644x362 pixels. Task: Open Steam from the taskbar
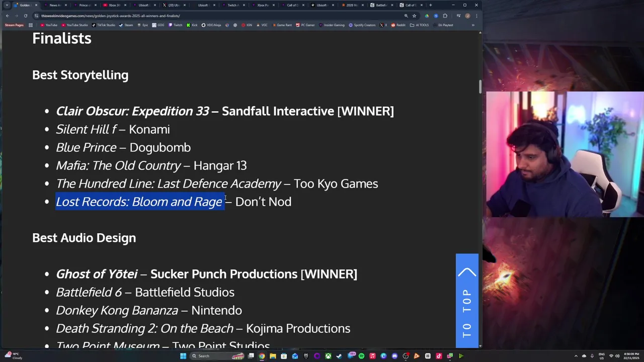tap(339, 356)
